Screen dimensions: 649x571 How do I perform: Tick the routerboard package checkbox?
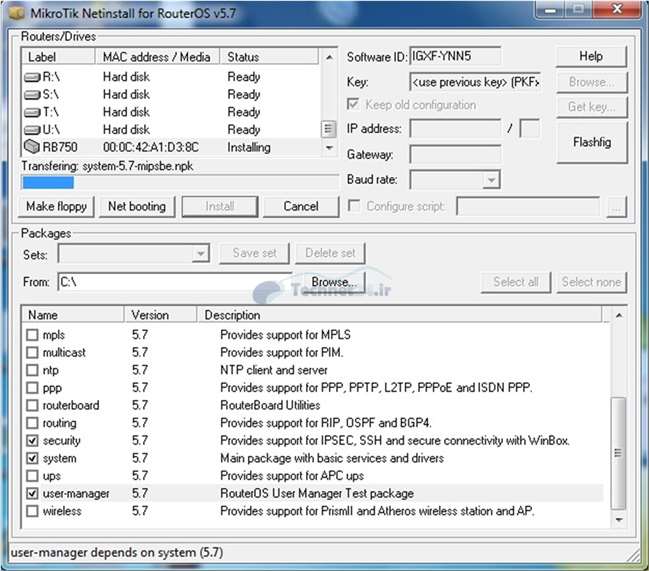click(32, 405)
